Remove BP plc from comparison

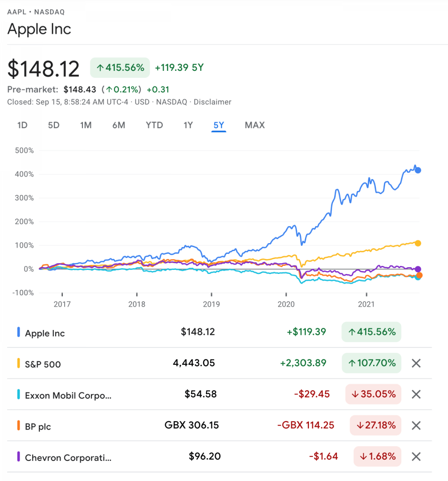416,425
